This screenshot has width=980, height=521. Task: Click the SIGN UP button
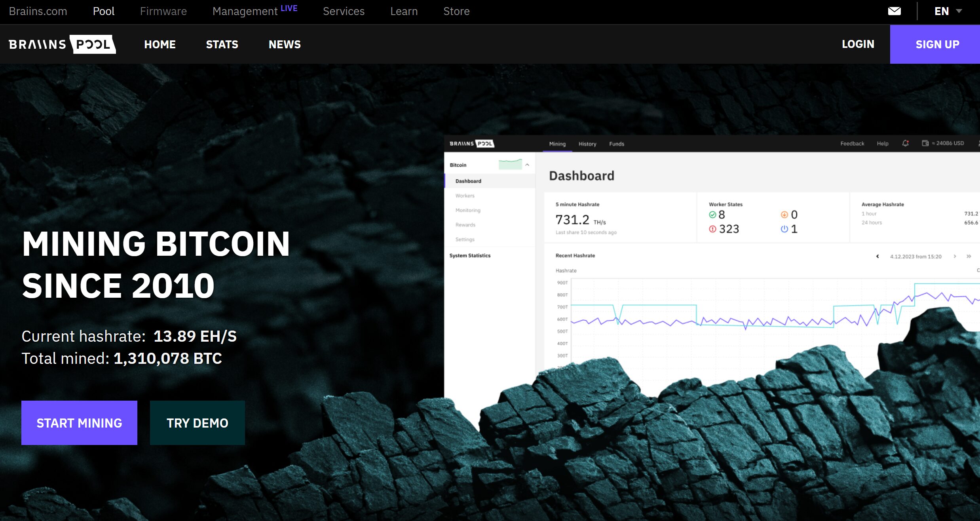[x=937, y=44]
